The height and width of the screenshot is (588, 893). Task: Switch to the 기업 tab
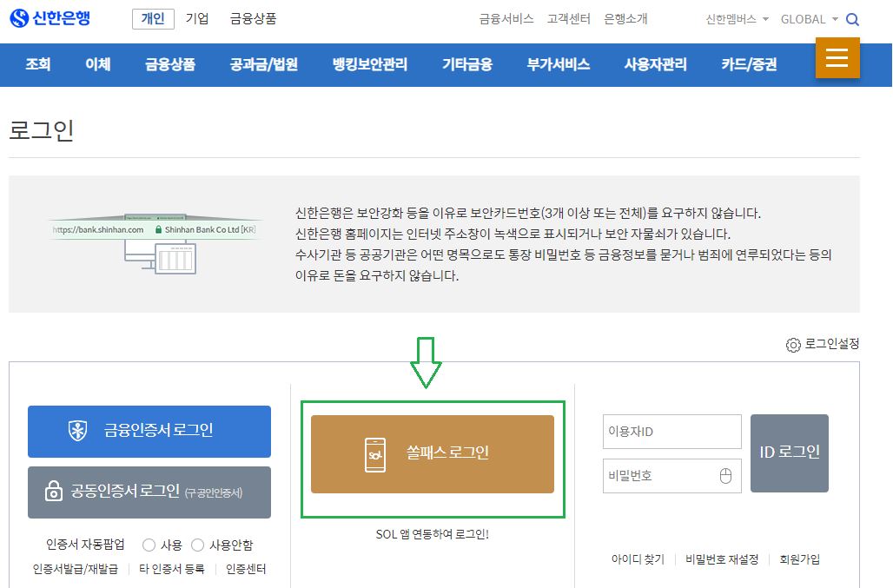pyautogui.click(x=197, y=19)
